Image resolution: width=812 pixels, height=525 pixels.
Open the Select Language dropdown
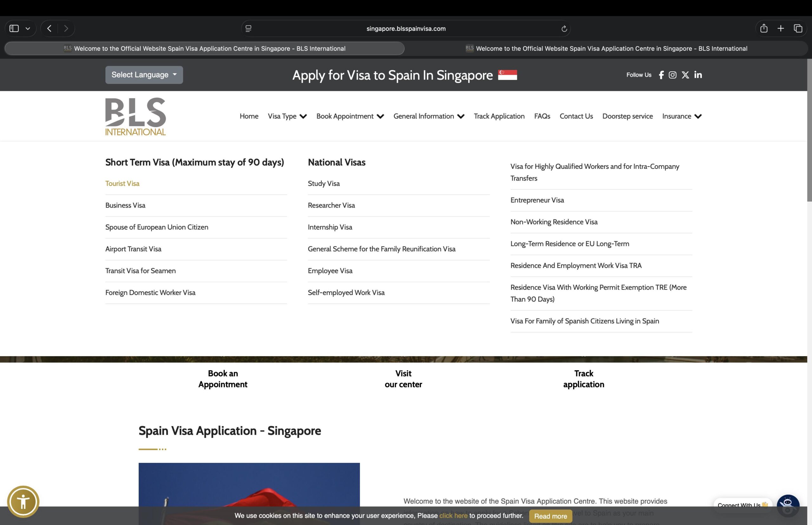coord(144,75)
